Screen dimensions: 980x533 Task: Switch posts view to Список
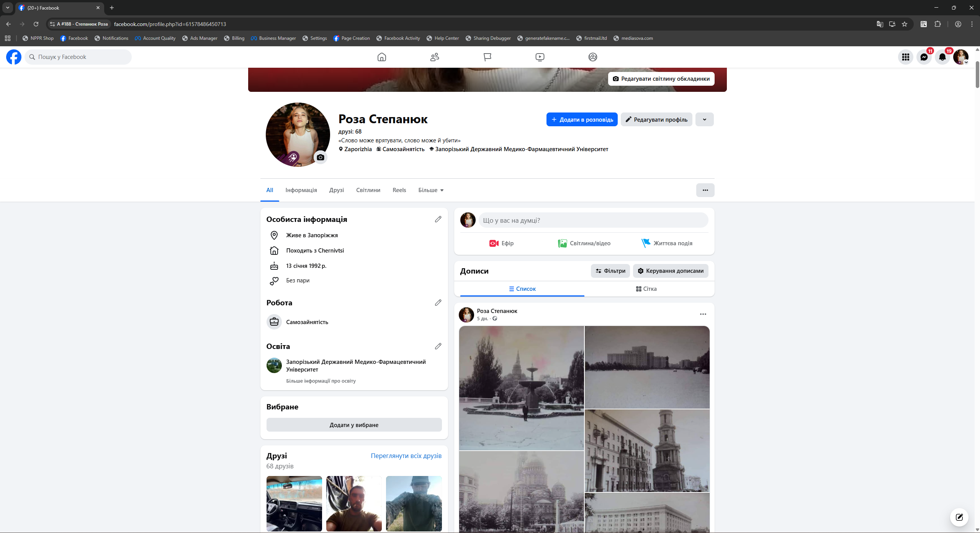pos(522,289)
